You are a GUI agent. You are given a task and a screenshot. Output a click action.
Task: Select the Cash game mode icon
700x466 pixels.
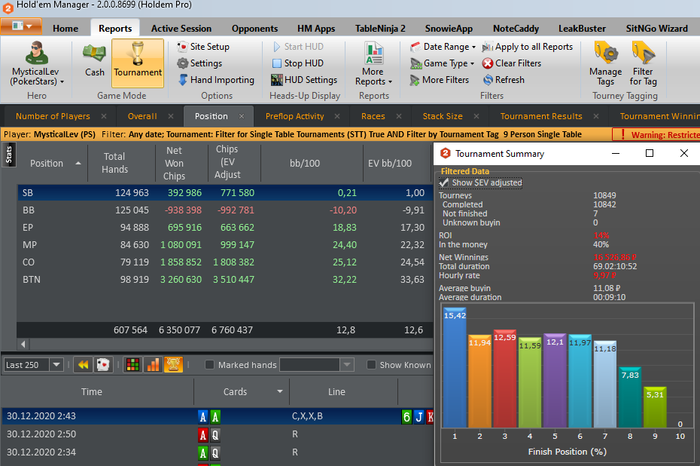click(x=94, y=60)
